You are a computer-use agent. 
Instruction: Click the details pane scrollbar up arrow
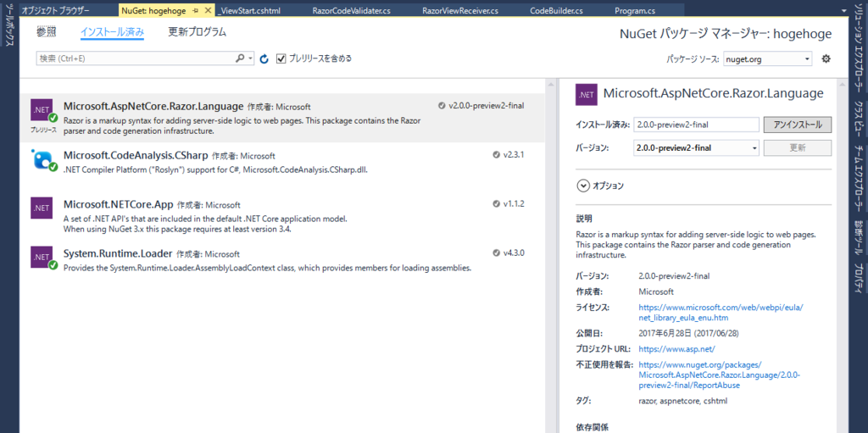click(842, 84)
